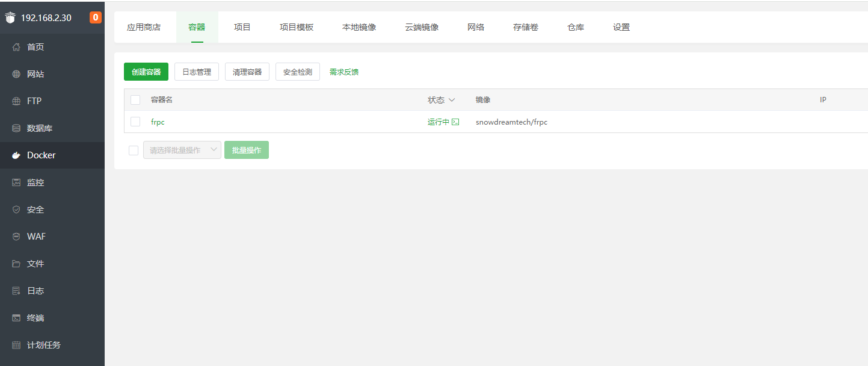
Task: Click the orange notification badge near 192.168.2.30
Action: [95, 17]
